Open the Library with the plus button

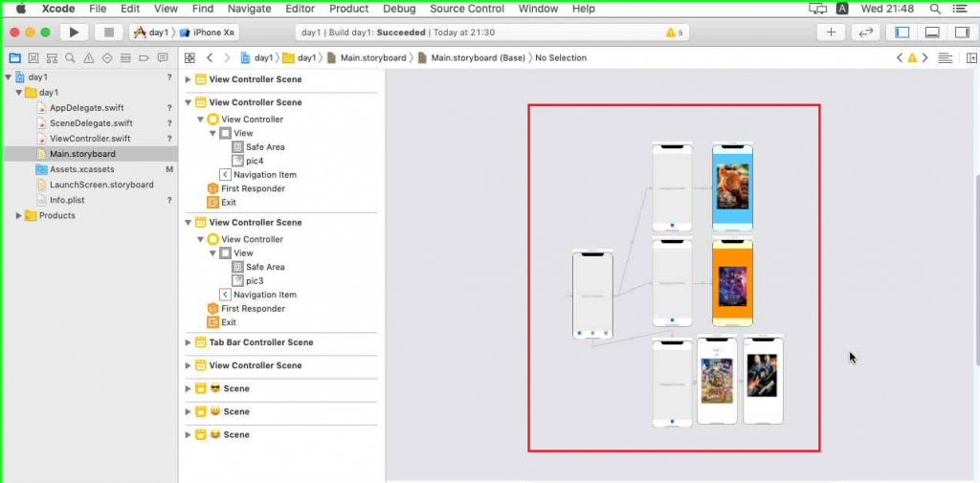pos(831,33)
